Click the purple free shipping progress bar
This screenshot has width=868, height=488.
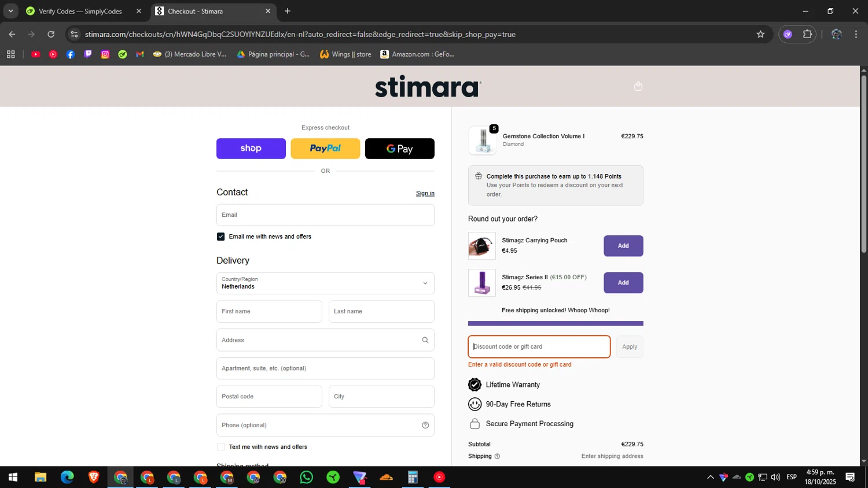tap(556, 323)
